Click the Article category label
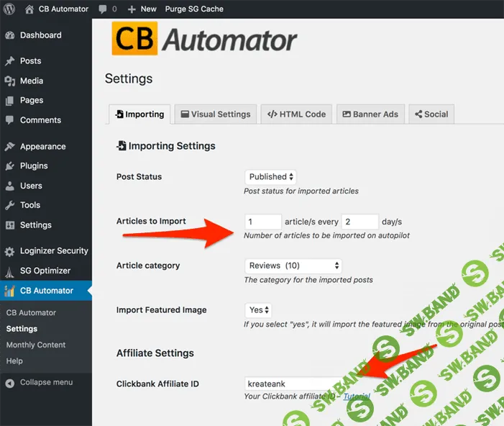This screenshot has width=504, height=426. [148, 266]
